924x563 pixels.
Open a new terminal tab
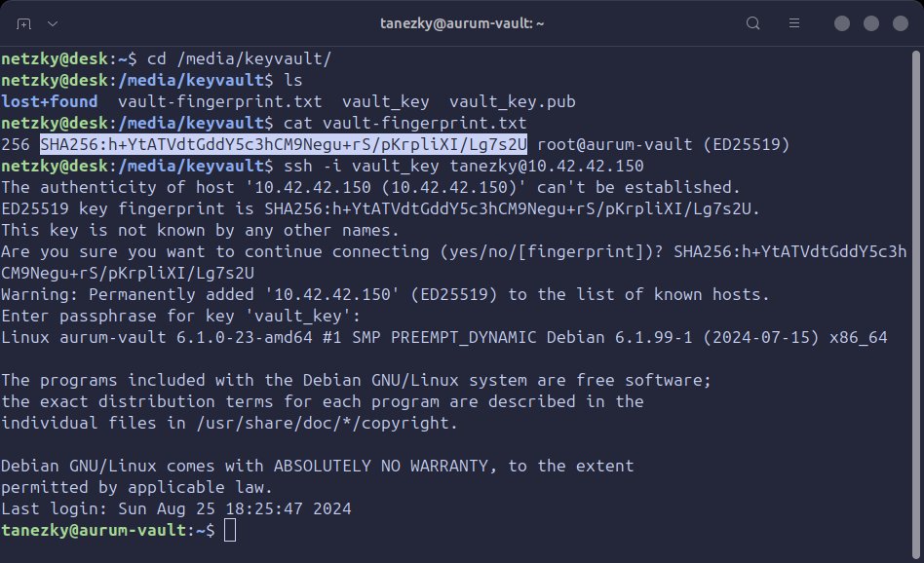click(x=23, y=23)
